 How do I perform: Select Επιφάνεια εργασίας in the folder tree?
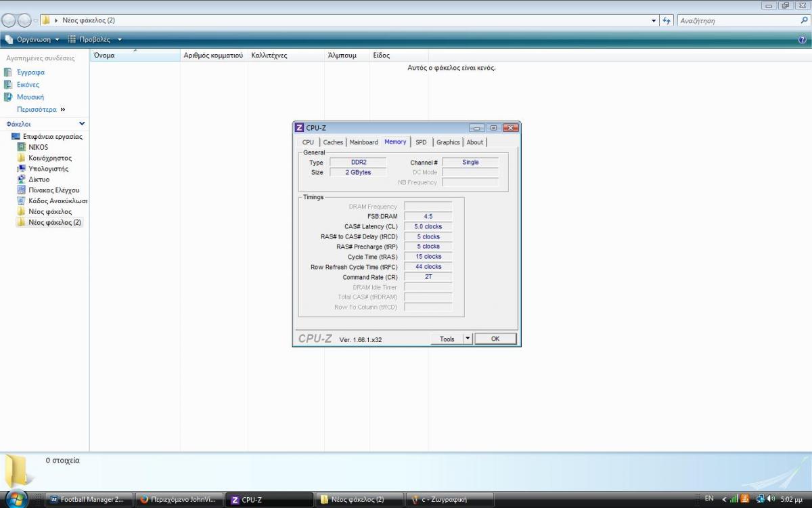[x=53, y=136]
